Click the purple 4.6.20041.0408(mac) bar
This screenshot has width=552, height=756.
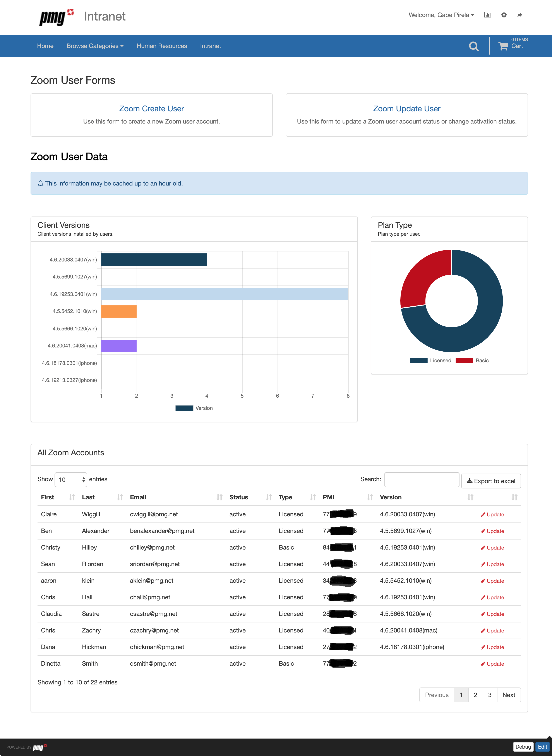pos(119,346)
